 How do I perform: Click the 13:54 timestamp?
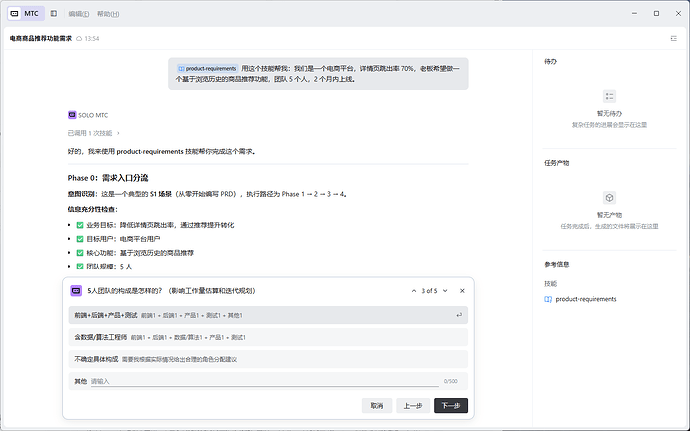[92, 39]
